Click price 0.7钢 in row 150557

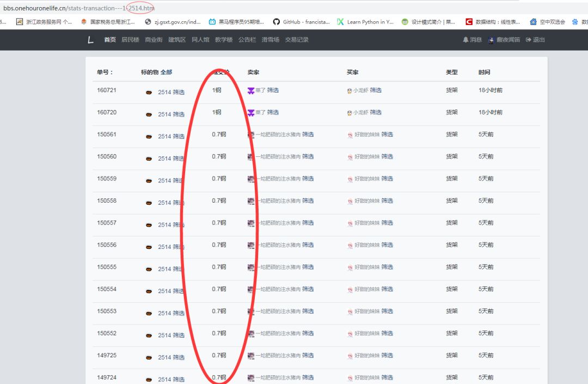pos(219,223)
